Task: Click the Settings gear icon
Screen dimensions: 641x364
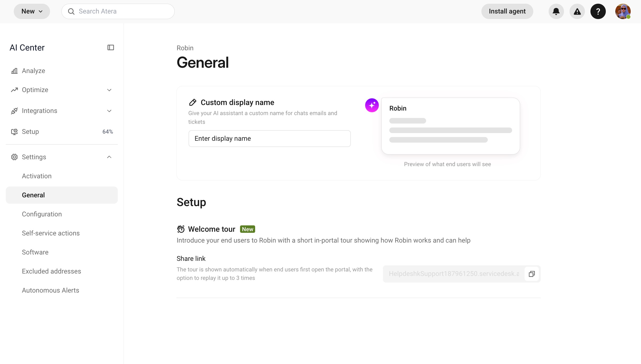Action: (x=14, y=157)
